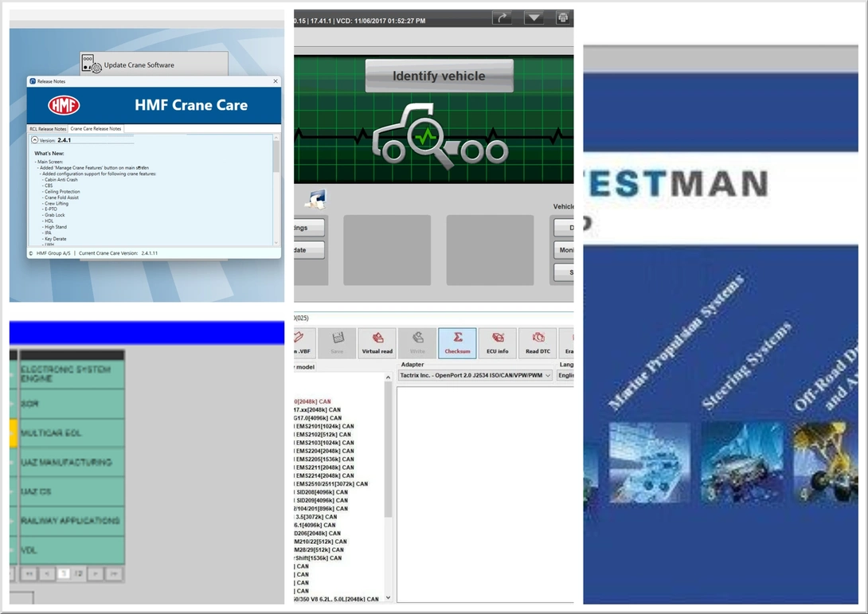Open the Adapter dropdown (Tactrix OpenPort 2.0)

click(475, 375)
